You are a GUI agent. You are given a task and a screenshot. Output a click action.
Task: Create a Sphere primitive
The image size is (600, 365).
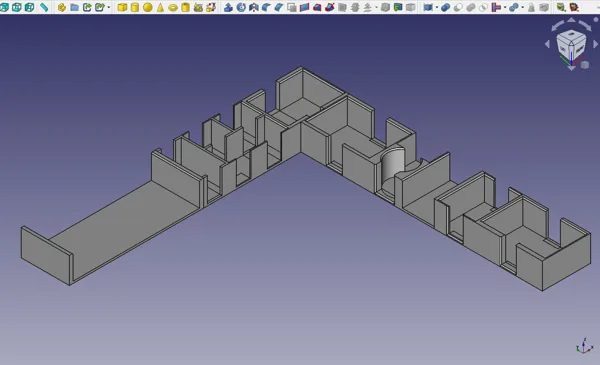(x=147, y=7)
